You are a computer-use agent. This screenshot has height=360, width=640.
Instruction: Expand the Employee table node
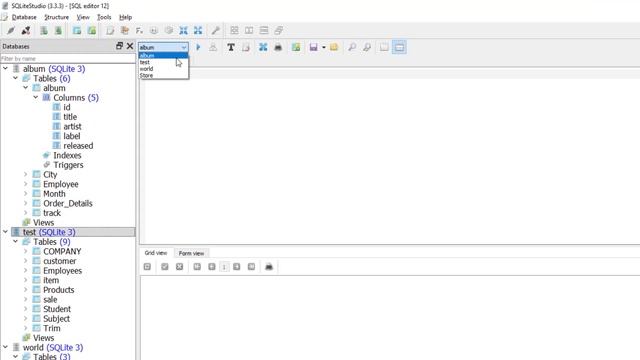(25, 184)
